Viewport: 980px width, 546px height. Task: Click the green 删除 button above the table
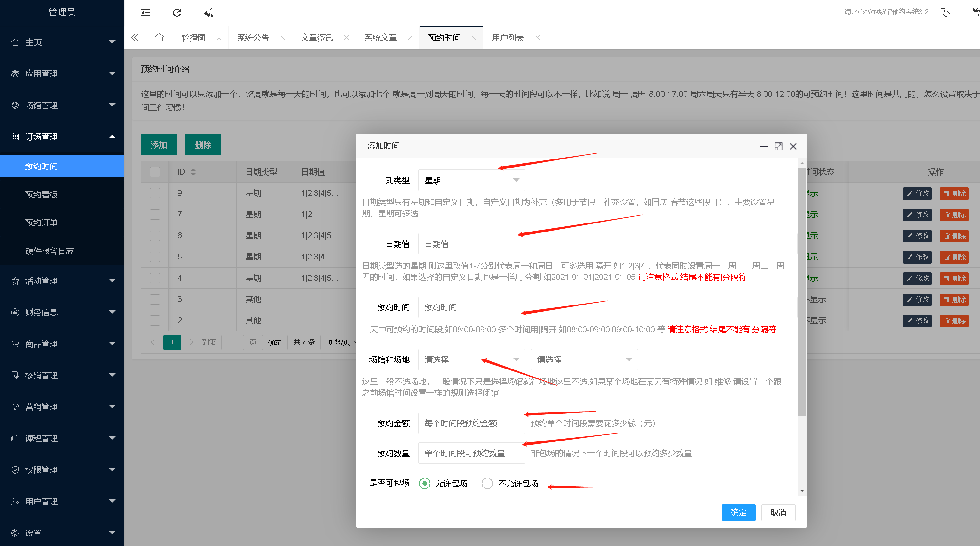[203, 144]
